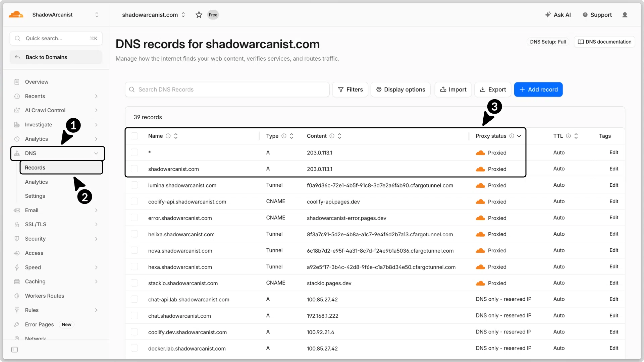This screenshot has height=362, width=644.
Task: Sort records by Name column arrows
Action: (176, 136)
